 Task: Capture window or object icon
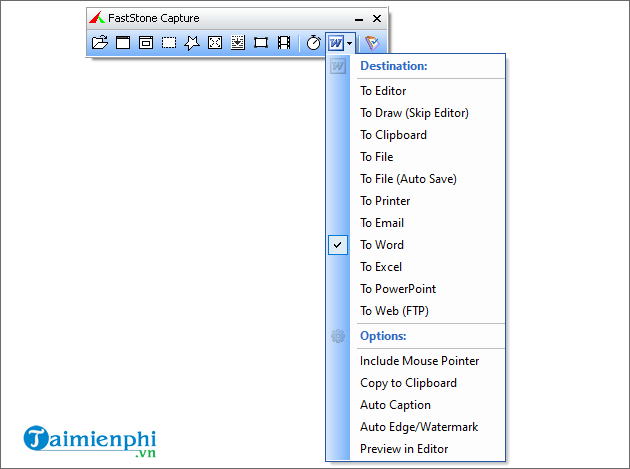(x=146, y=42)
